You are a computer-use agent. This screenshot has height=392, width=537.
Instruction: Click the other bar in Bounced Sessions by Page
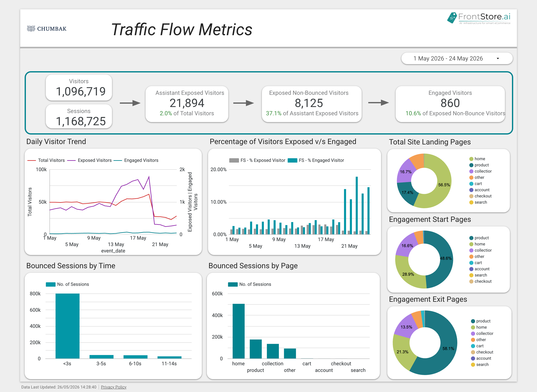290,354
